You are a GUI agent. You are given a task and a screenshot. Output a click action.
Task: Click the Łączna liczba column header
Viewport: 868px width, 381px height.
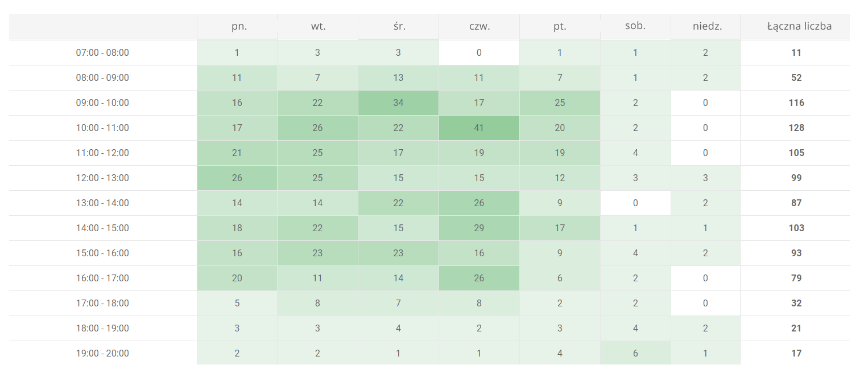click(795, 26)
